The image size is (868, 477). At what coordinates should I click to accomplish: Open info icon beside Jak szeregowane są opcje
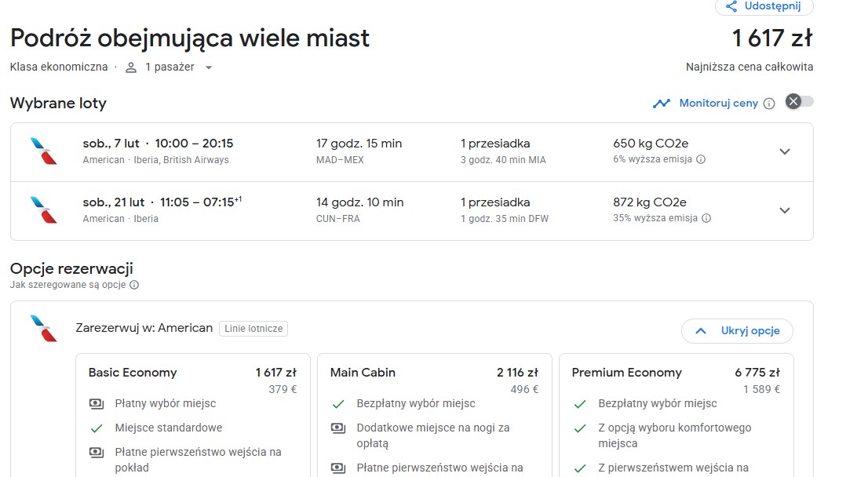point(134,285)
